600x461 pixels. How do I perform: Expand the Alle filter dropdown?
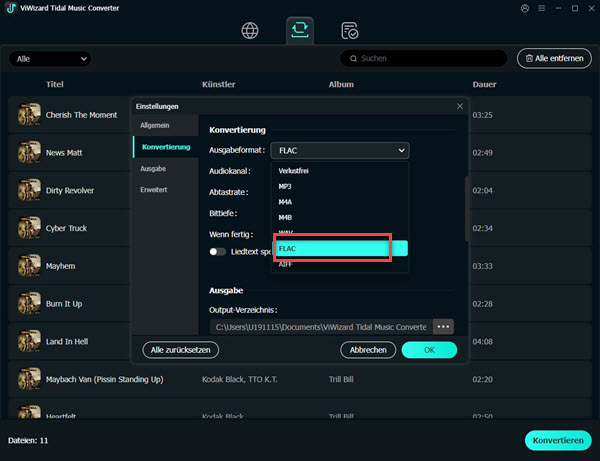tap(50, 59)
